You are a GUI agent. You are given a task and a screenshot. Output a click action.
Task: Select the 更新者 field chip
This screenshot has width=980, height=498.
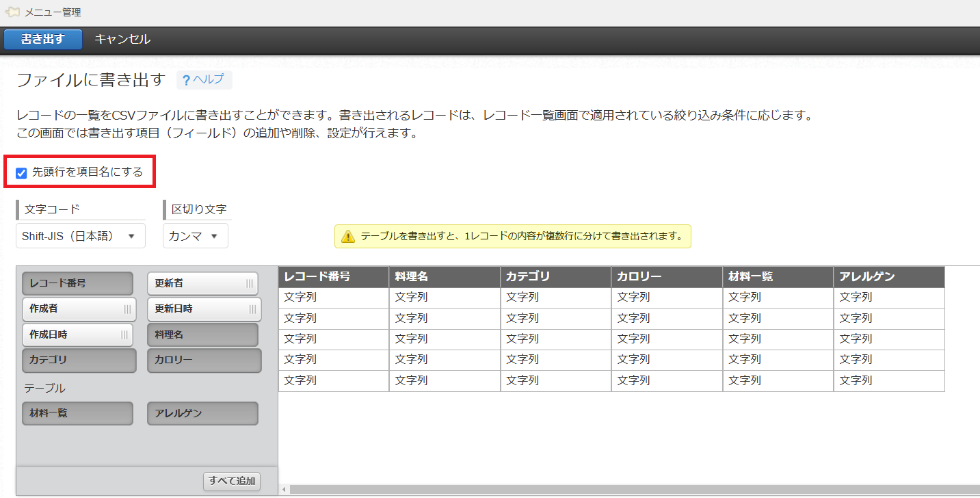pyautogui.click(x=202, y=283)
